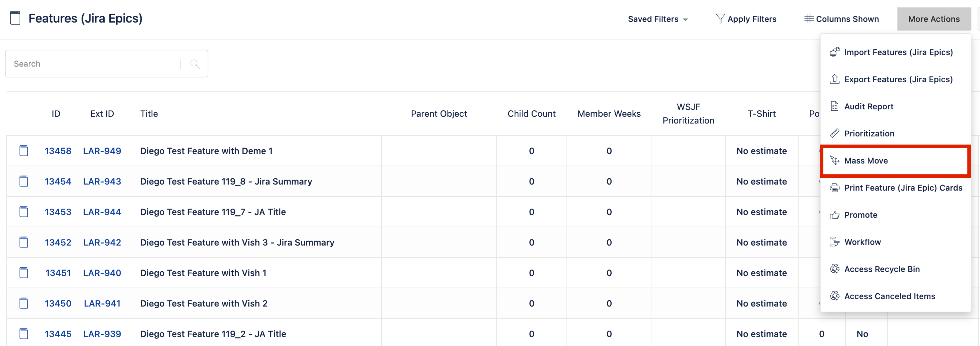Viewport: 980px width, 346px height.
Task: Open external ID LAR-942 link
Action: 102,242
